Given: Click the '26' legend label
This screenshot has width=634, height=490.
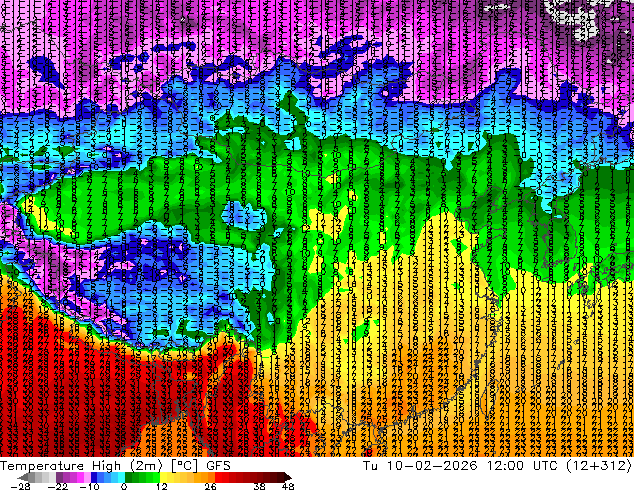Looking at the screenshot, I should 210,486.
